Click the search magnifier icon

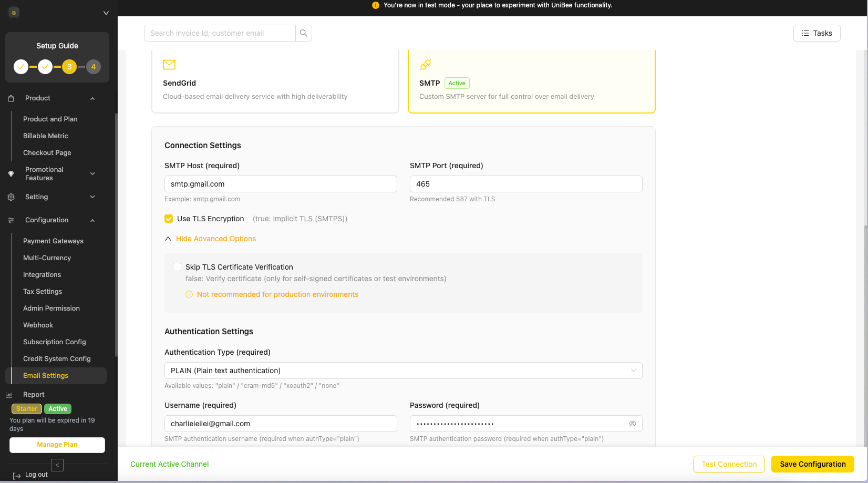pos(303,33)
